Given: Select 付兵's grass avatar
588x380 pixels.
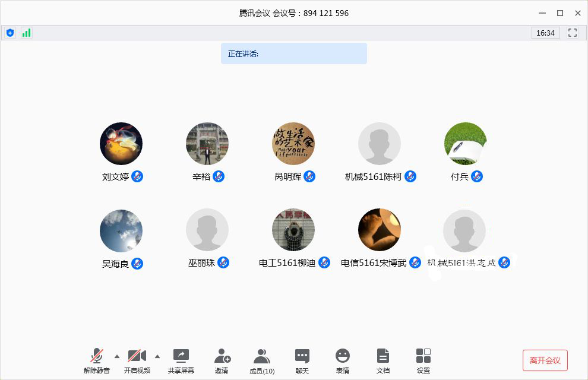Looking at the screenshot, I should 466,144.
